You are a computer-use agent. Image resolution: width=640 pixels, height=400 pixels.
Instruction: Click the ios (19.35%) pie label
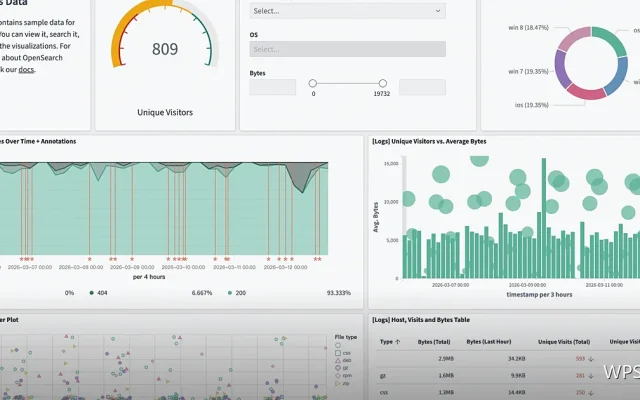[531, 105]
